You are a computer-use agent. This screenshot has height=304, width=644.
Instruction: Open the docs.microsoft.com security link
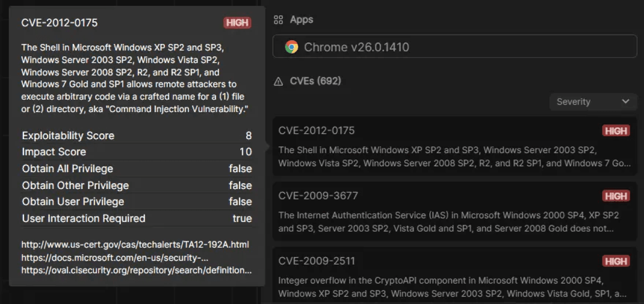point(115,258)
